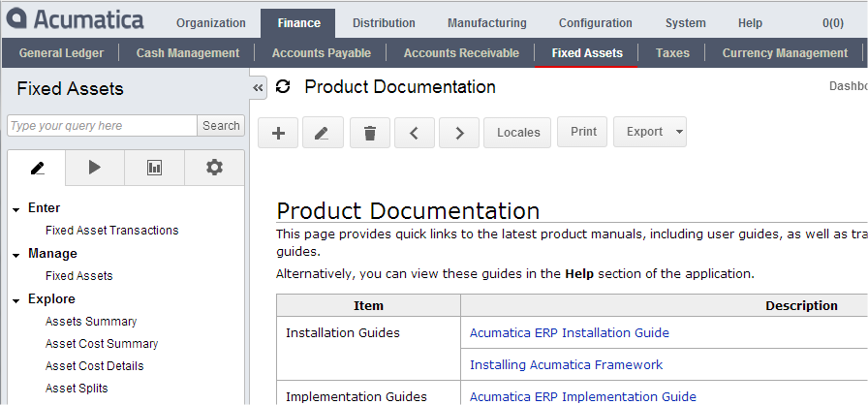Open Fixed Assets under Manage
This screenshot has width=868, height=405.
tap(79, 275)
